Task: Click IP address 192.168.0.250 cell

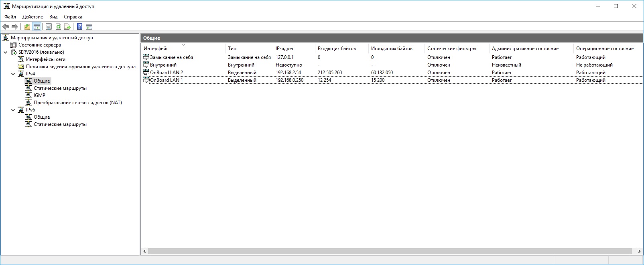Action: (x=289, y=80)
